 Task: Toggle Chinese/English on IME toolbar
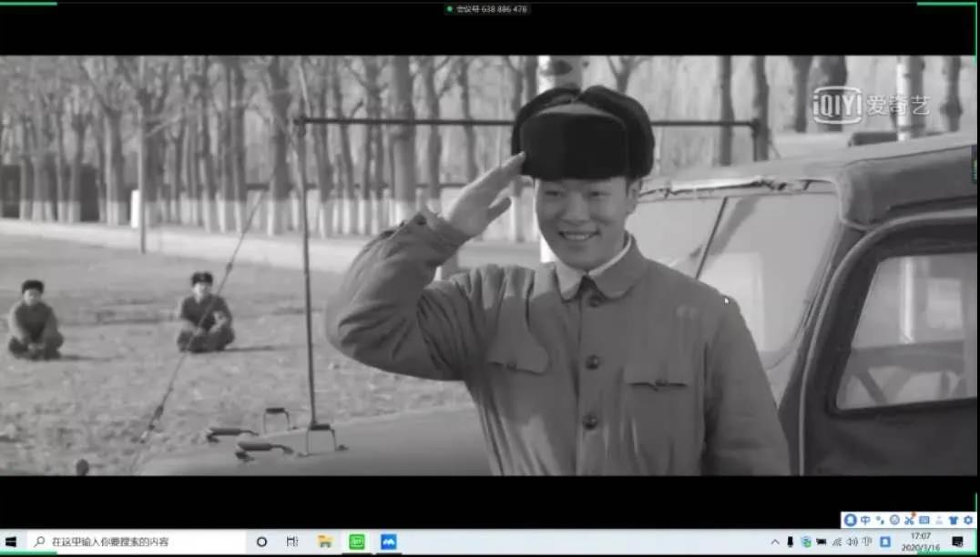[x=864, y=520]
